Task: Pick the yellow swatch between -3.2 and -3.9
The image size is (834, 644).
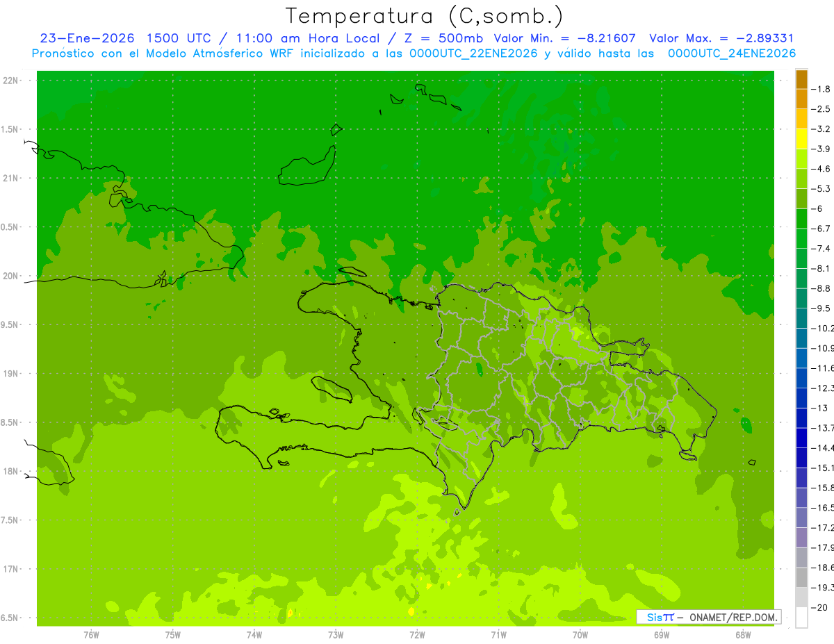Action: 801,139
